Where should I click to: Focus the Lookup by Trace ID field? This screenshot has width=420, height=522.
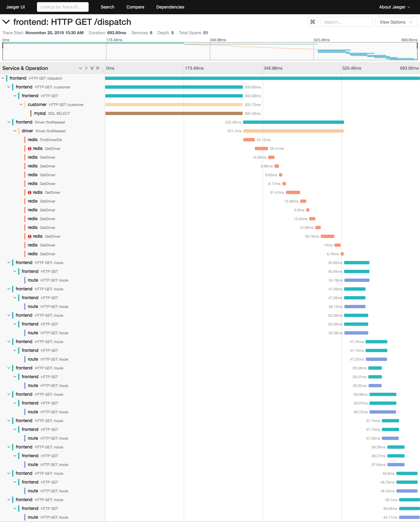[x=63, y=7]
